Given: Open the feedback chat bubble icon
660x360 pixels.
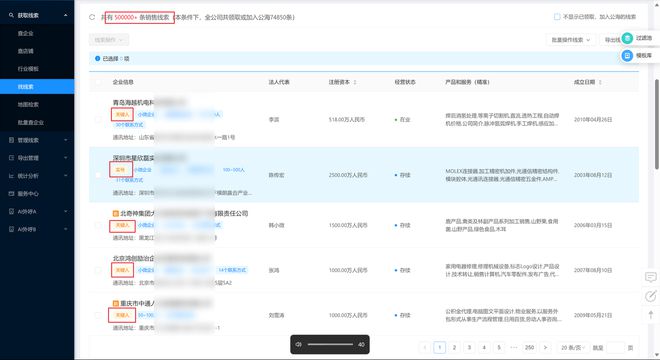Looking at the screenshot, I should coord(651,277).
